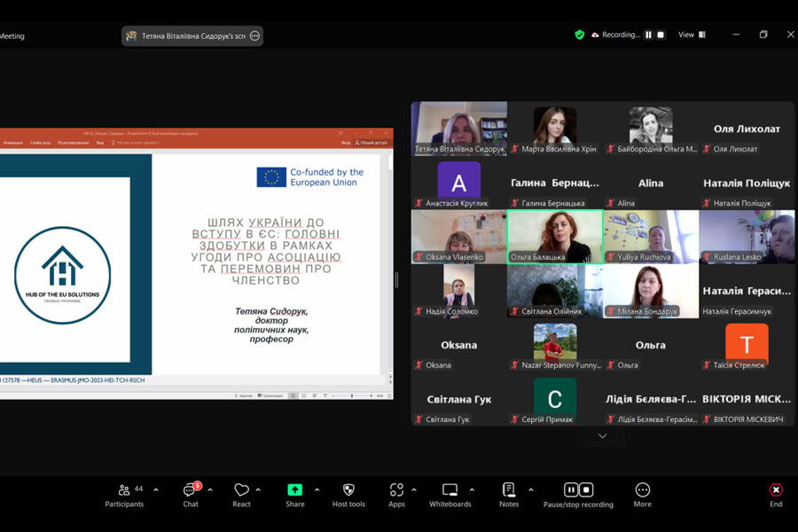Screen dimensions: 798x532
Task: Toggle Pause/stop recording in bottom toolbar
Action: [578, 495]
